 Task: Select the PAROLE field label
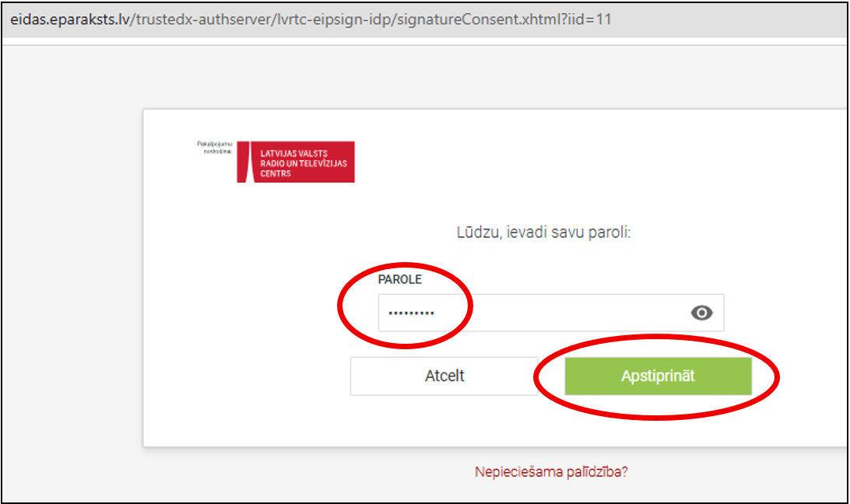[x=399, y=279]
